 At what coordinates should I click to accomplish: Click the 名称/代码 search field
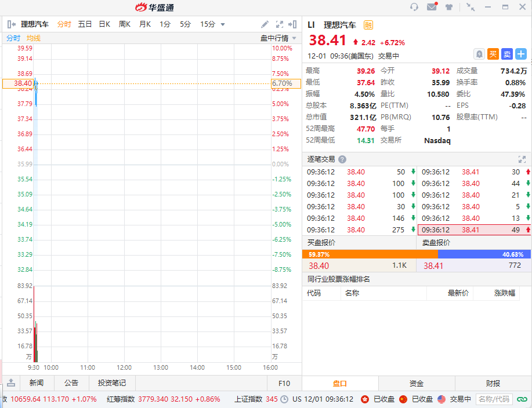pos(494,399)
